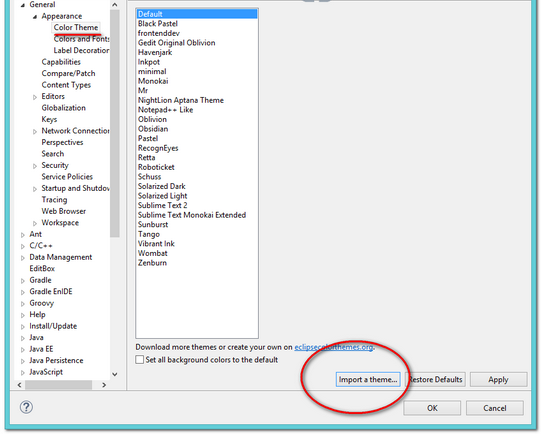Click the help question mark icon
Viewport: 541px width, 434px height.
click(26, 407)
